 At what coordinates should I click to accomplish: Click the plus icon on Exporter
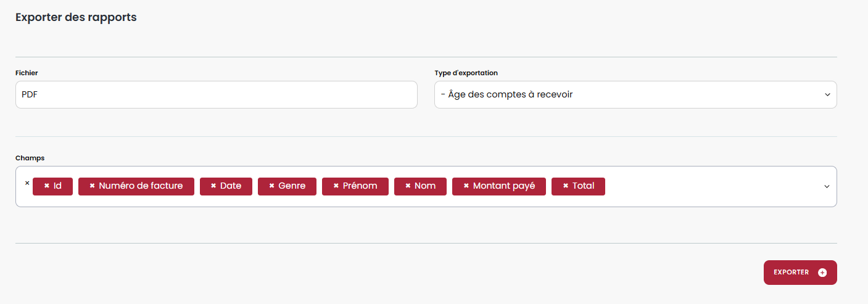pos(822,273)
